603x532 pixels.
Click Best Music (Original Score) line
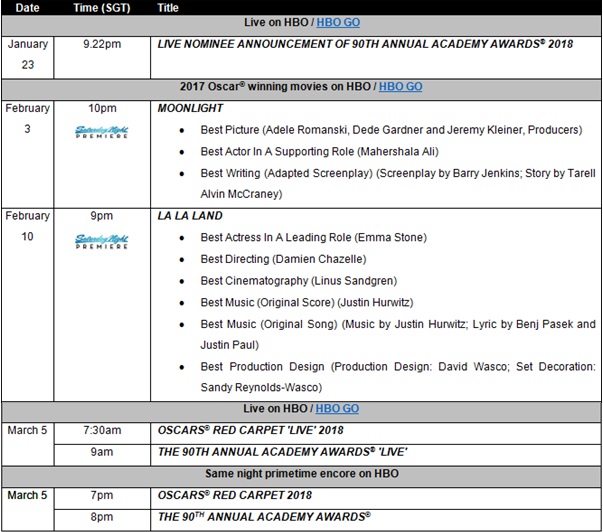coord(306,302)
